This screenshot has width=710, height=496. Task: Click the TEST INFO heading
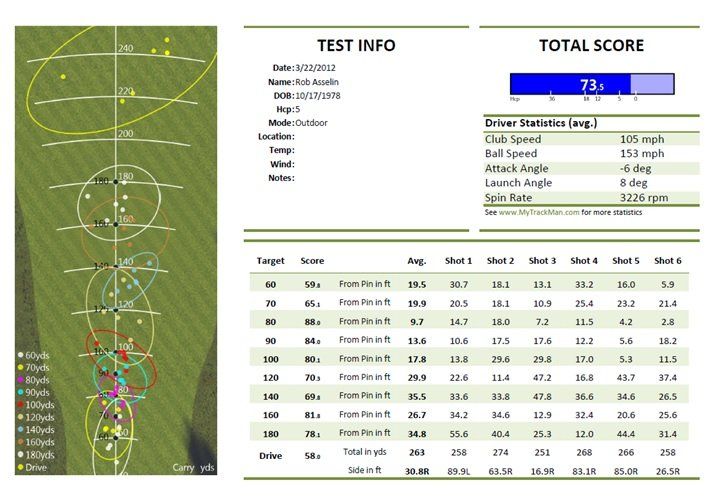356,45
